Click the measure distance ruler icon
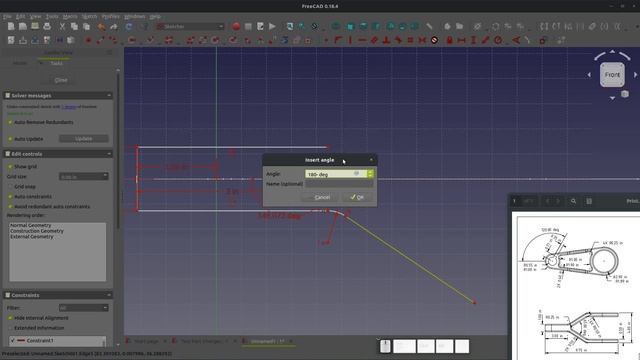The height and width of the screenshot is (360, 640). (429, 27)
